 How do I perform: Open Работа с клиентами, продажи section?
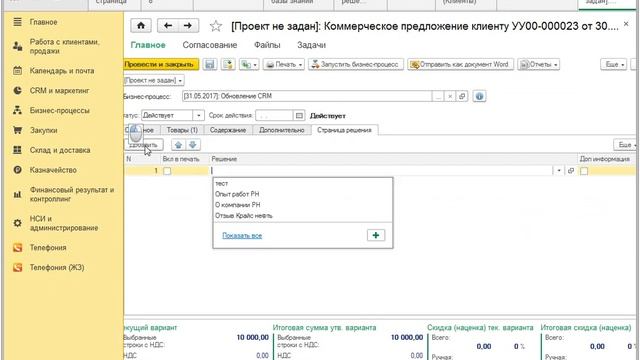point(64,47)
